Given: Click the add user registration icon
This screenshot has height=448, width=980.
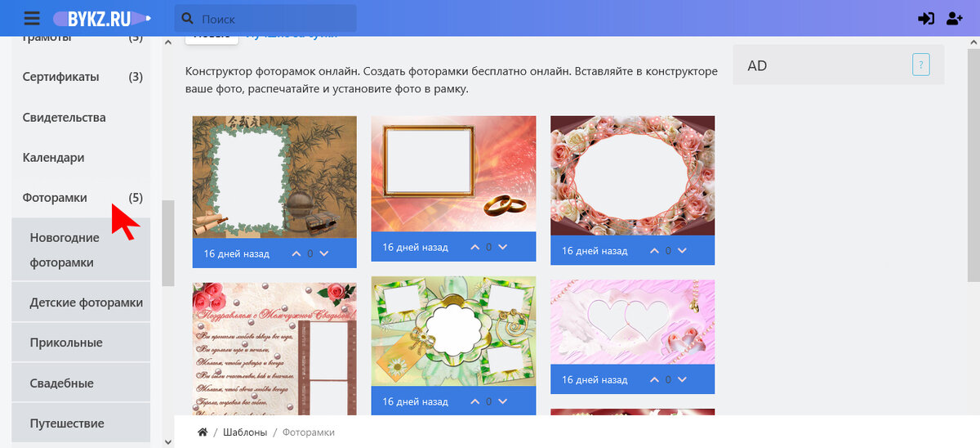Looking at the screenshot, I should click(955, 18).
